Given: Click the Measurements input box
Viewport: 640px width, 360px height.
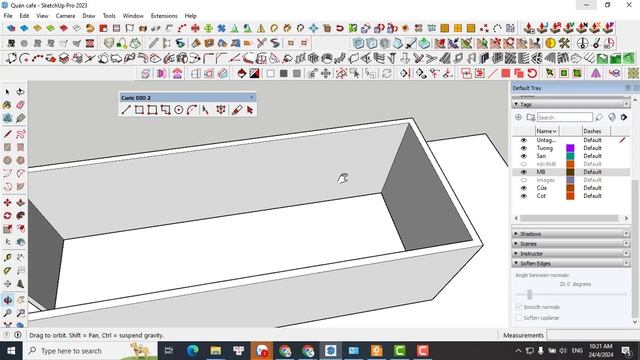Looking at the screenshot, I should [x=593, y=335].
